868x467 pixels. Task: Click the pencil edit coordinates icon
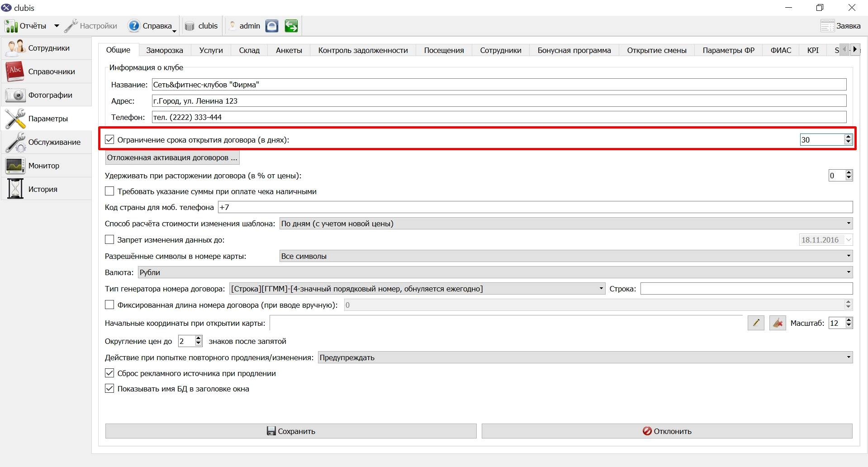pyautogui.click(x=756, y=323)
